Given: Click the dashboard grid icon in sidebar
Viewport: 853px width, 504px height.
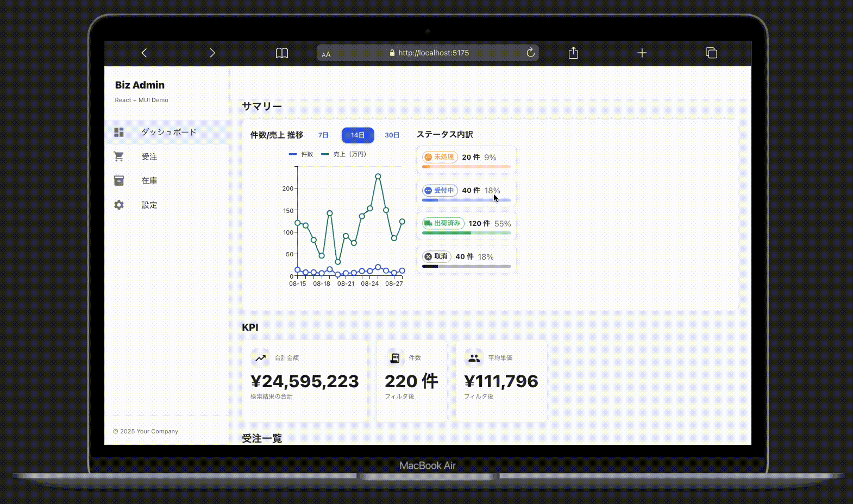Looking at the screenshot, I should (x=119, y=132).
